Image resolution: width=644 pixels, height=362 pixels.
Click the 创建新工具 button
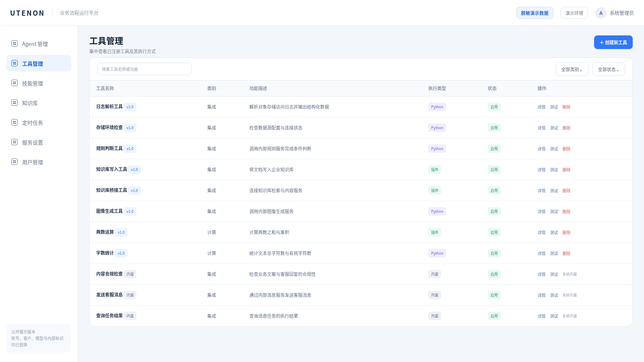click(613, 42)
